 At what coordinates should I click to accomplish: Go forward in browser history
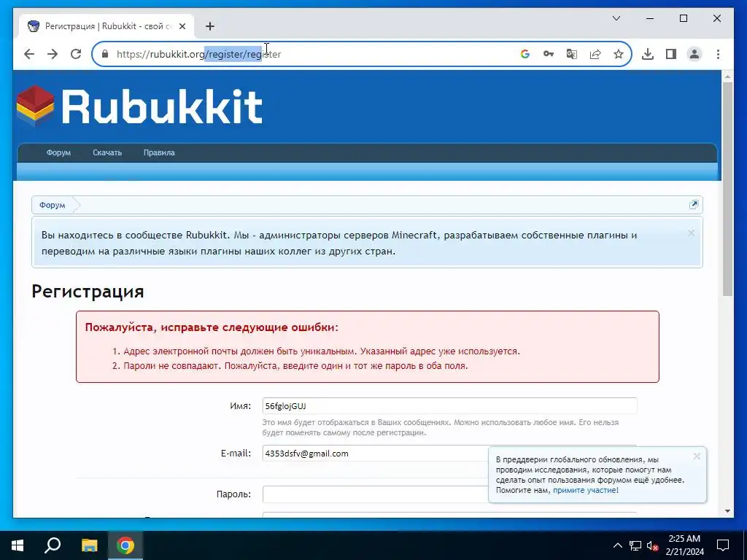coord(53,54)
